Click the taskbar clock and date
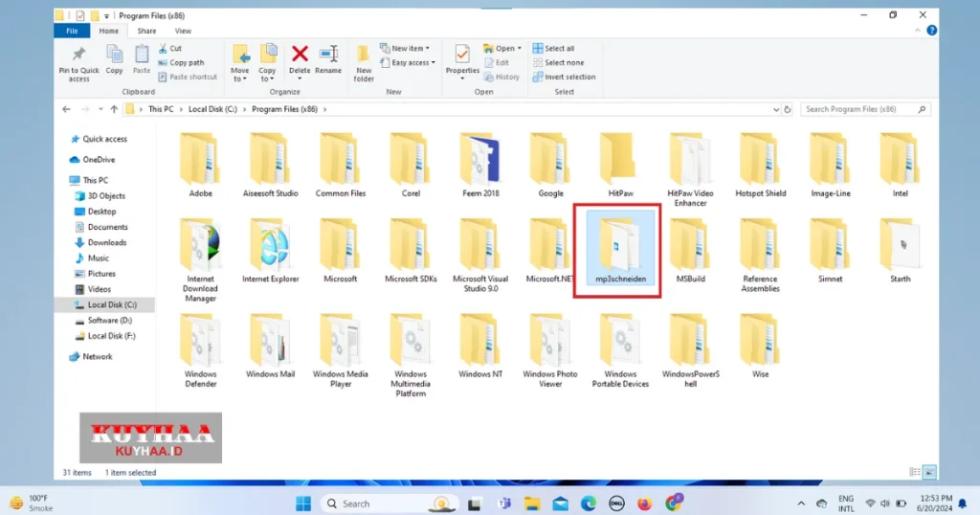Image resolution: width=980 pixels, height=515 pixels. coord(936,504)
